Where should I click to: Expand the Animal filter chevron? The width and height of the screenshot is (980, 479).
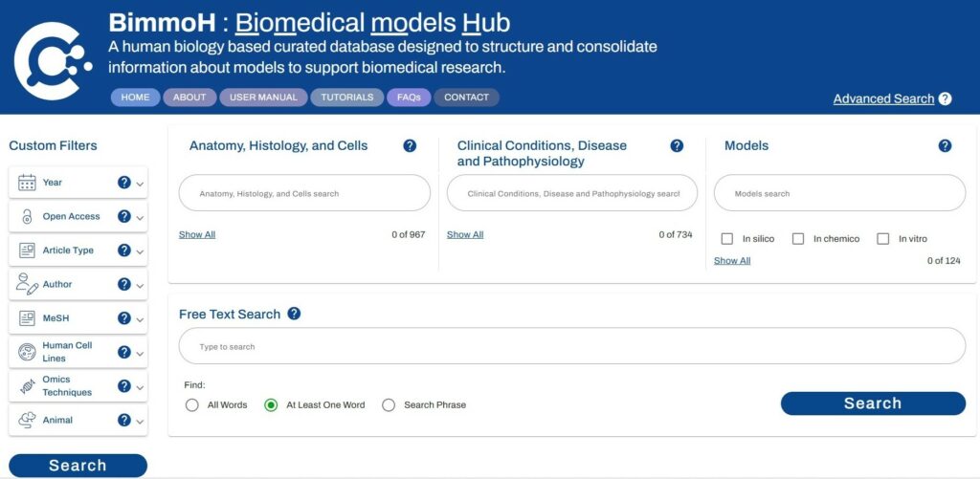pyautogui.click(x=140, y=421)
